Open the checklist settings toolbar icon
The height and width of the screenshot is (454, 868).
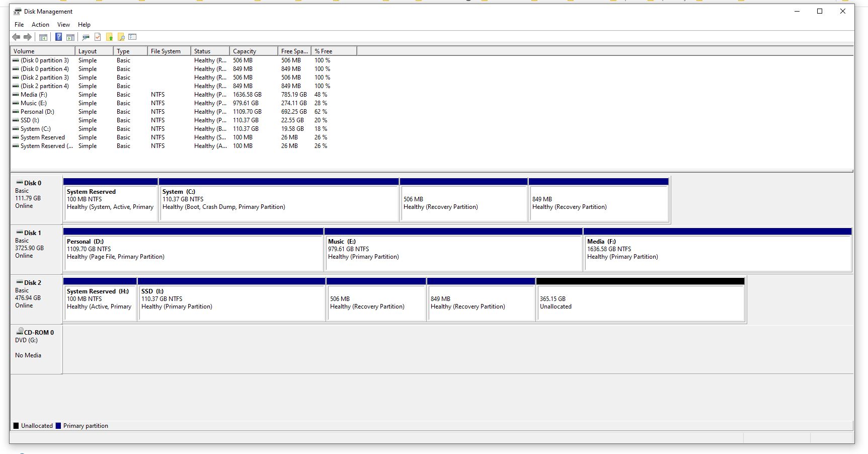pyautogui.click(x=132, y=37)
